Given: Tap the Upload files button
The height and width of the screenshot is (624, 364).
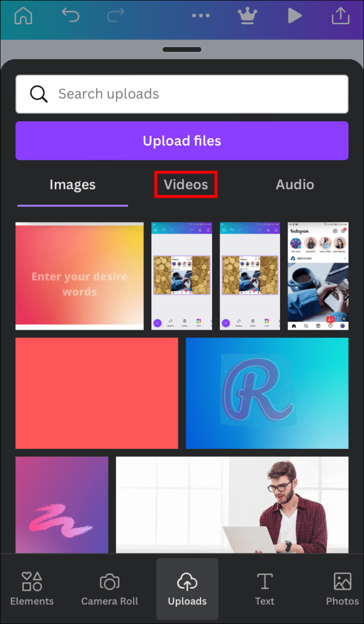Looking at the screenshot, I should (182, 140).
